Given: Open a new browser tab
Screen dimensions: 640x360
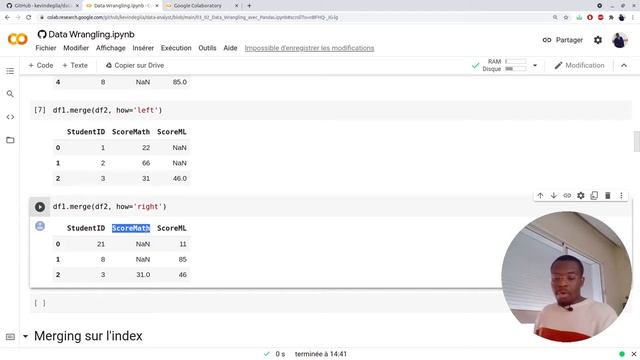Looking at the screenshot, I should tap(249, 6).
